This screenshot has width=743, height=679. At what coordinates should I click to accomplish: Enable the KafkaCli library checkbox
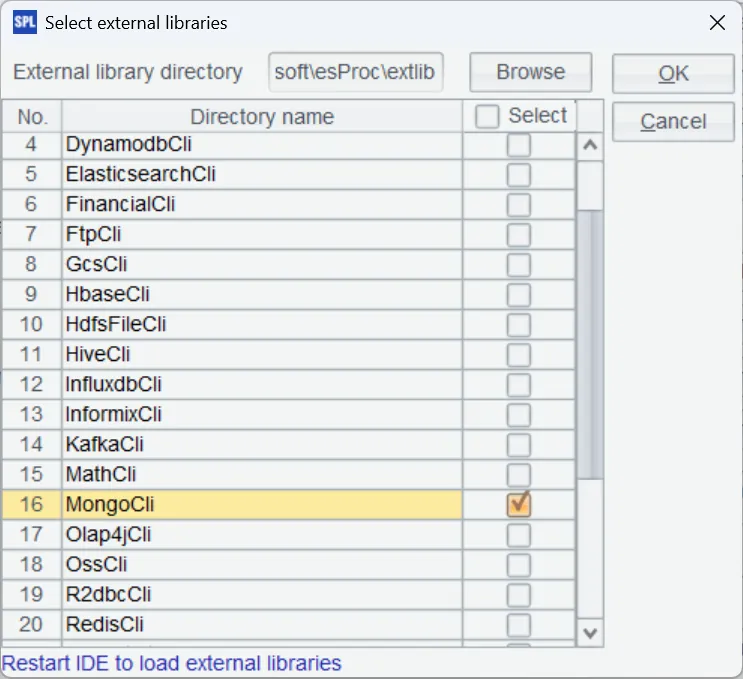coord(518,445)
